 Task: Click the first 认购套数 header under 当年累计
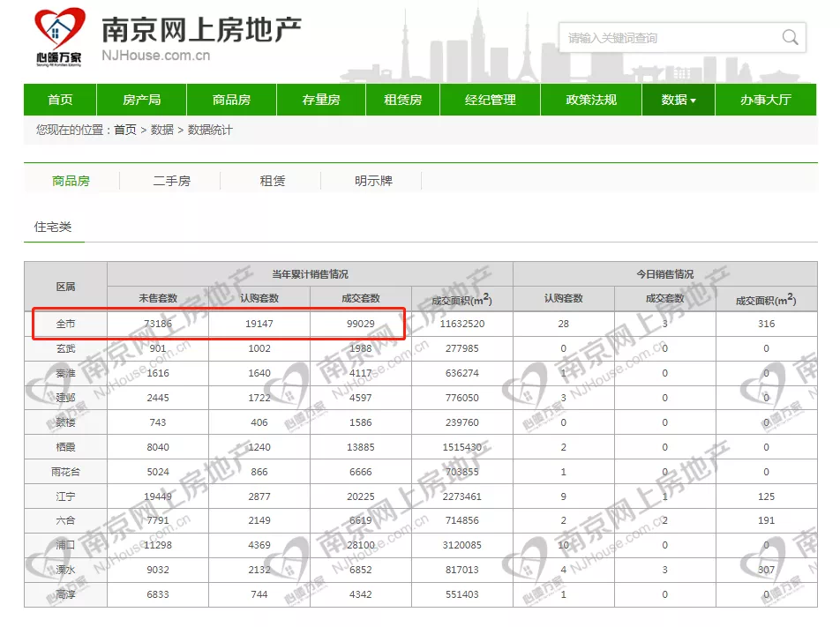click(259, 298)
